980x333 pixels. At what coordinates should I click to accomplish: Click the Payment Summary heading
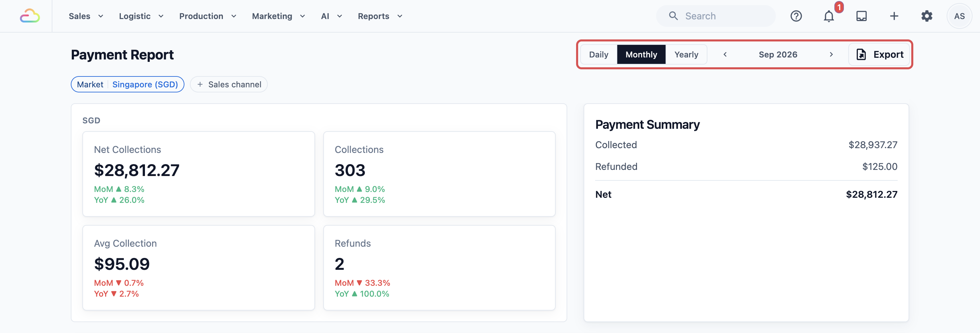click(x=647, y=125)
